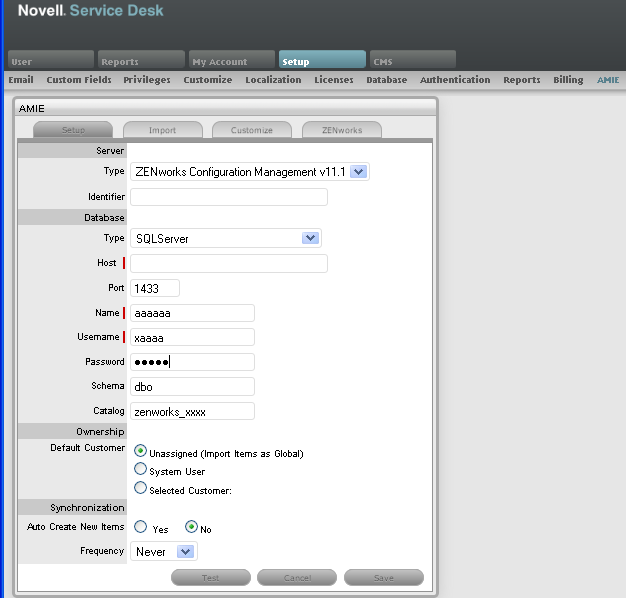626x598 pixels.
Task: Open the ZENworks tab
Action: click(342, 130)
